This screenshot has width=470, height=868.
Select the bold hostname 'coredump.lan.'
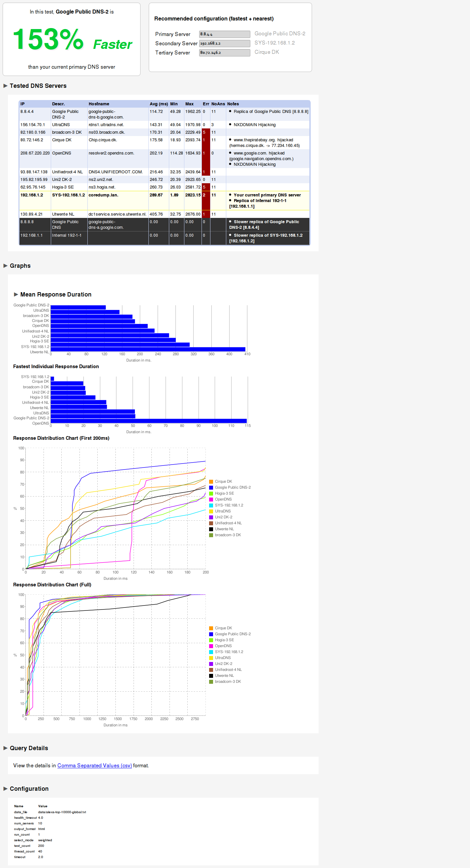pos(103,195)
